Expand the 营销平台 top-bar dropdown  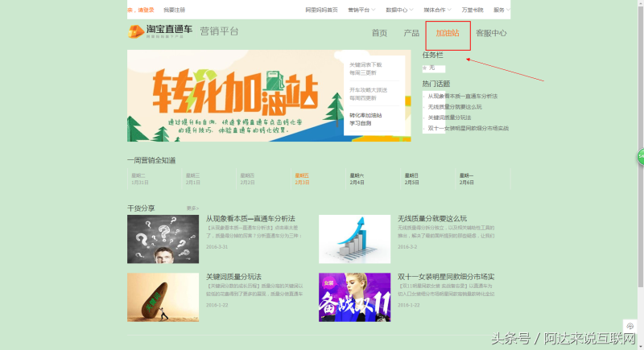pyautogui.click(x=361, y=10)
